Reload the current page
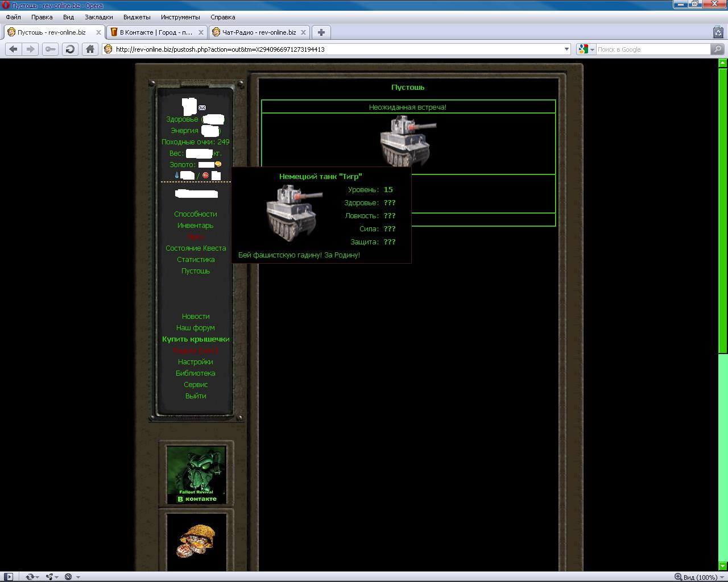The width and height of the screenshot is (728, 582). point(70,49)
